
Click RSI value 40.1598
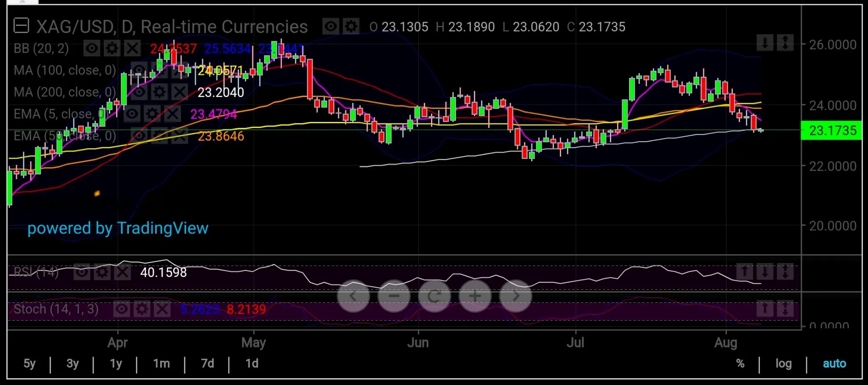[163, 272]
